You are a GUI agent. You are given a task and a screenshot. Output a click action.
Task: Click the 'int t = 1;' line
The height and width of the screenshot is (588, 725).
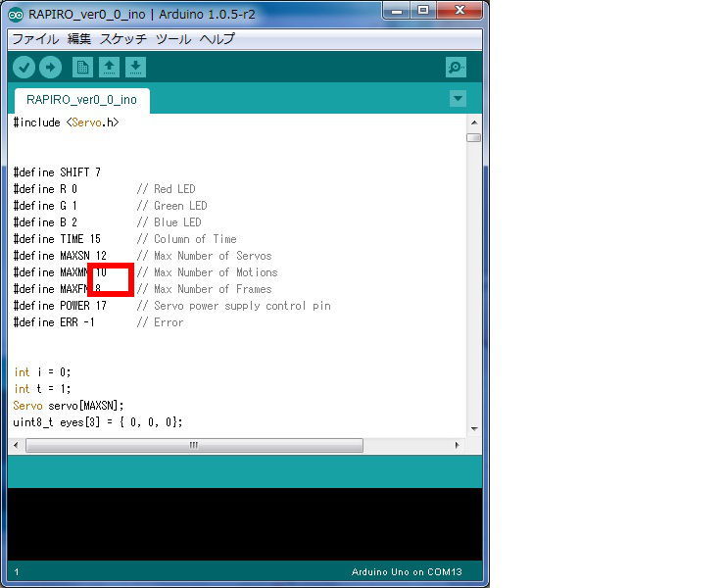(x=42, y=389)
